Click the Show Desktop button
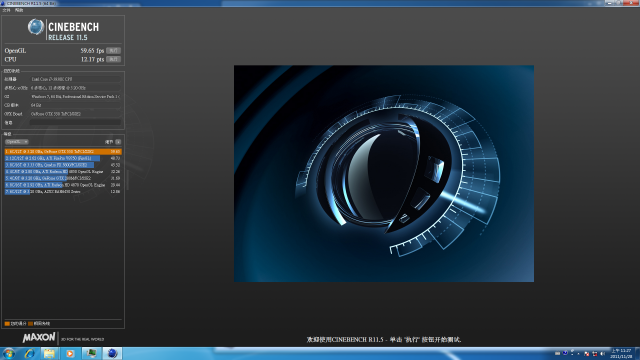 coord(637,354)
